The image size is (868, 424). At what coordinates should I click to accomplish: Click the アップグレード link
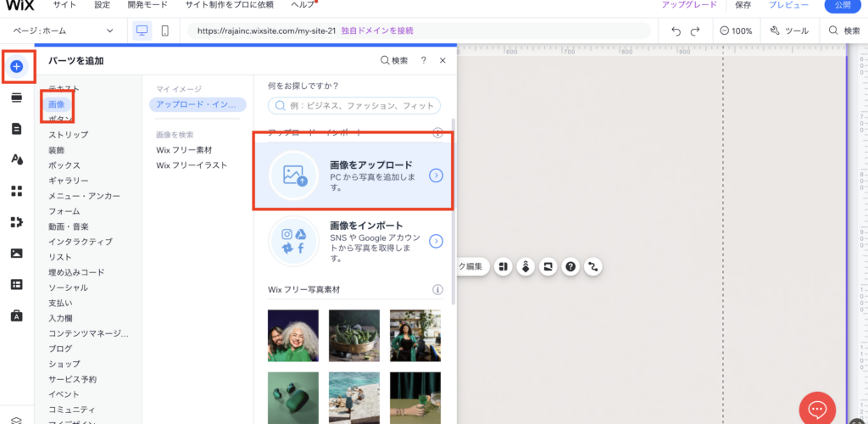pos(688,5)
